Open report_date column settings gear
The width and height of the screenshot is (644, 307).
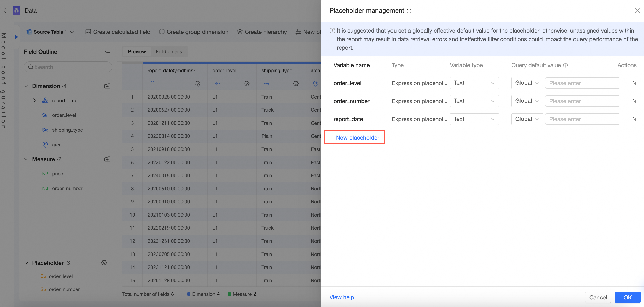198,84
